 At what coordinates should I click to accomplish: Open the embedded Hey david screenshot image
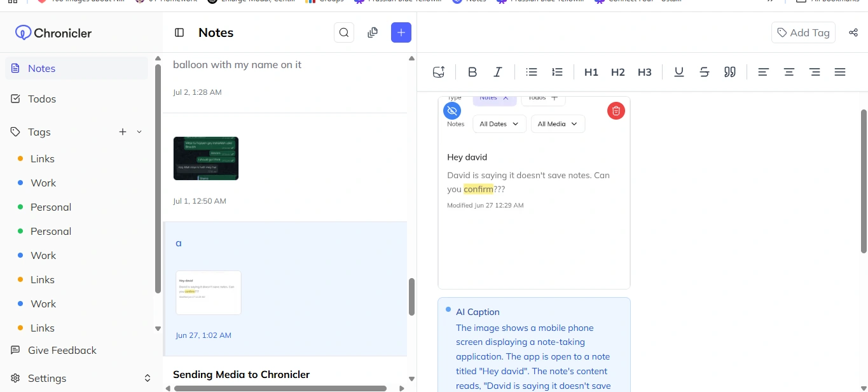534,193
